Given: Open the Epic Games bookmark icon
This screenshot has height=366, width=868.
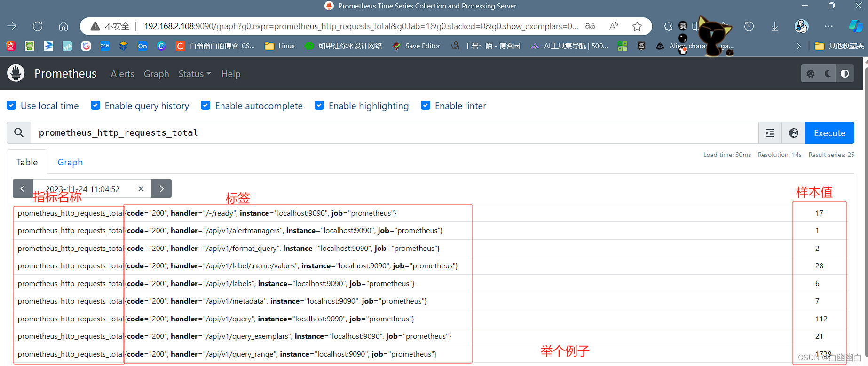Looking at the screenshot, I should (641, 46).
